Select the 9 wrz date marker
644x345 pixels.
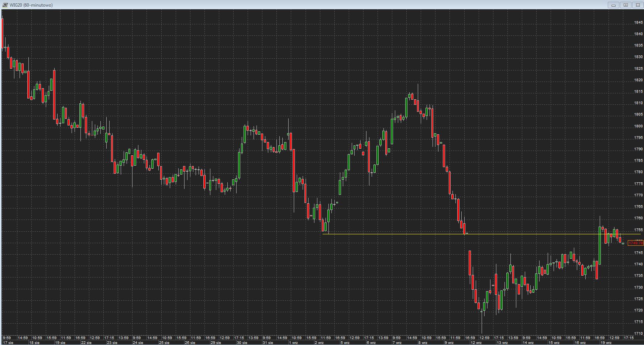click(448, 343)
